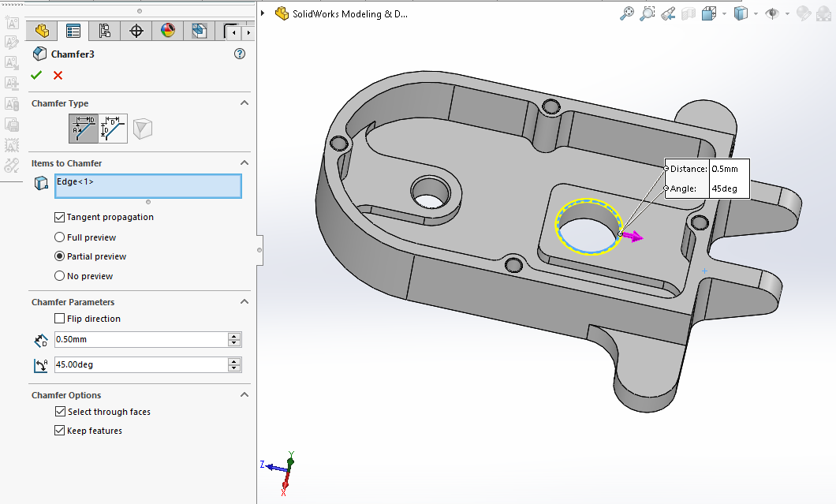
Task: Collapse the Chamfer Options section
Action: tap(244, 395)
